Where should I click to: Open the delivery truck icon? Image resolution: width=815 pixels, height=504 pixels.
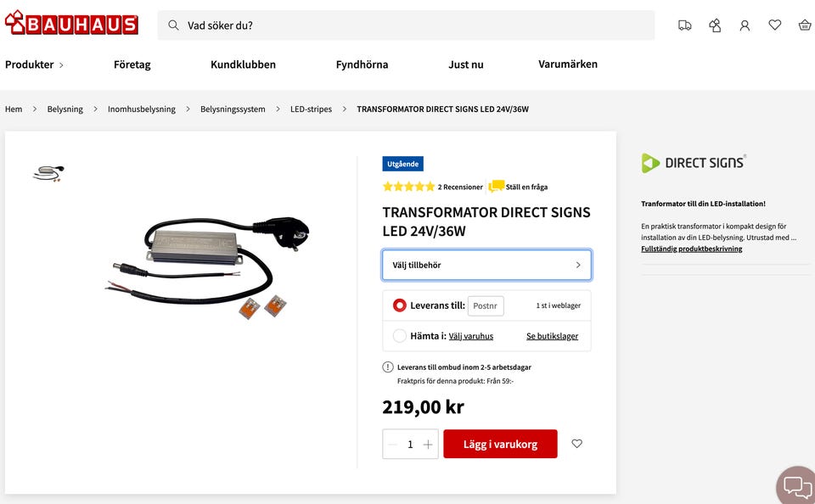tap(685, 25)
